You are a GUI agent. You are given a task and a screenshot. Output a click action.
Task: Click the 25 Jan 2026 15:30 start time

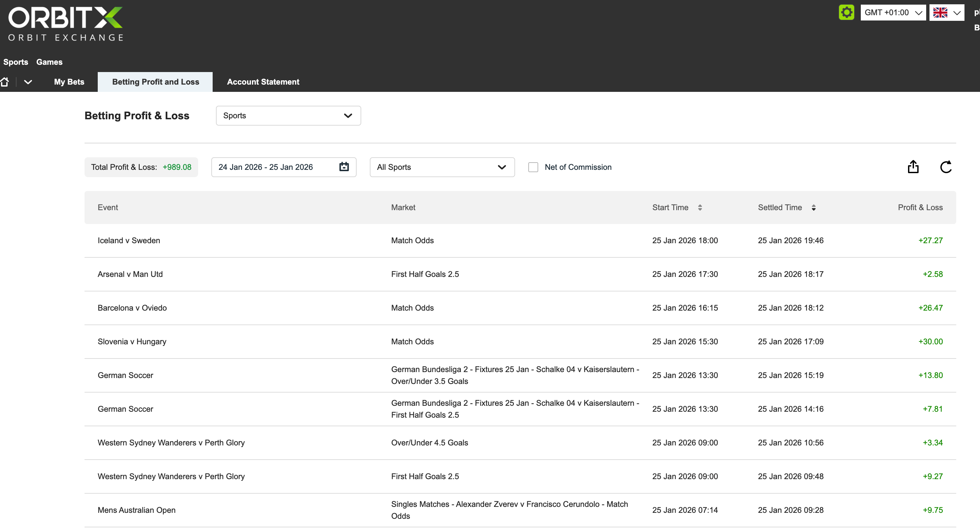(685, 342)
